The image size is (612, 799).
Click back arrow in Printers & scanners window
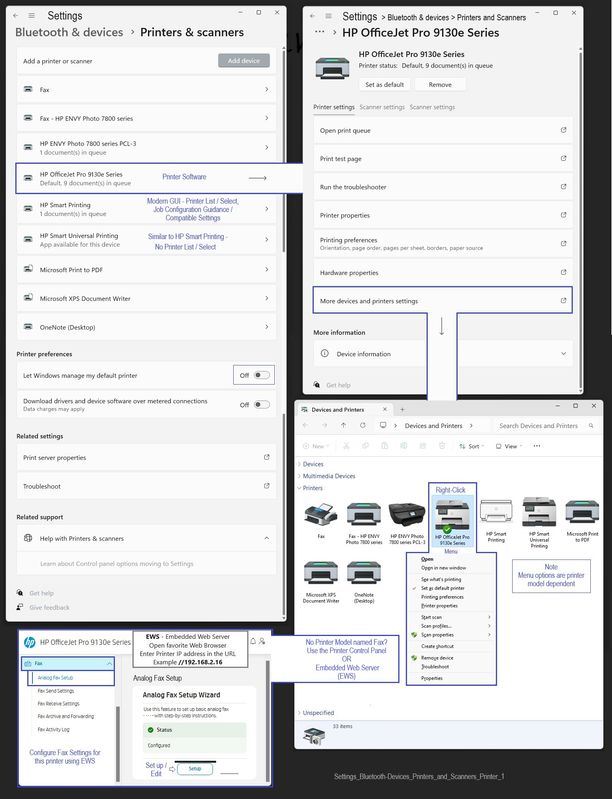pyautogui.click(x=16, y=16)
